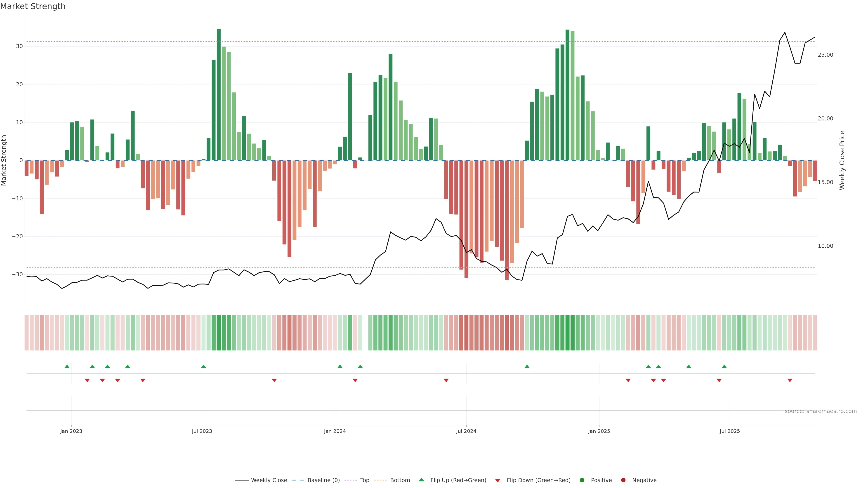Click the flip-down triangle between Jul 2023 and Jan 2024

[x=274, y=380]
